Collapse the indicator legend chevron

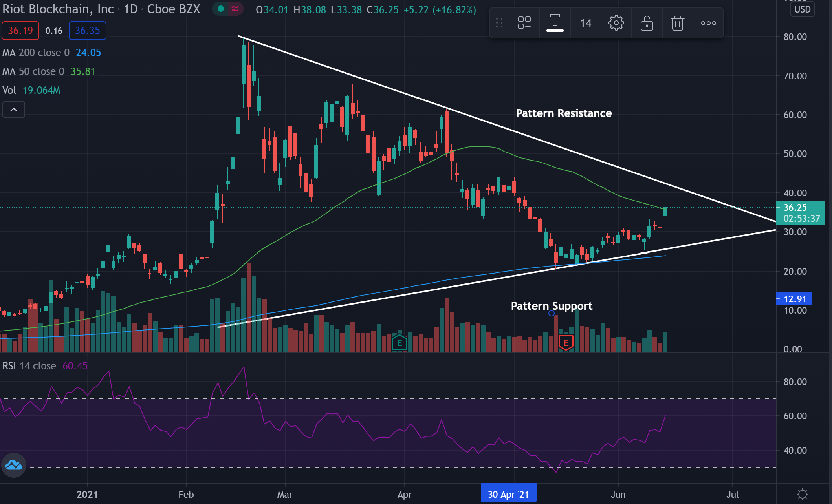[14, 110]
